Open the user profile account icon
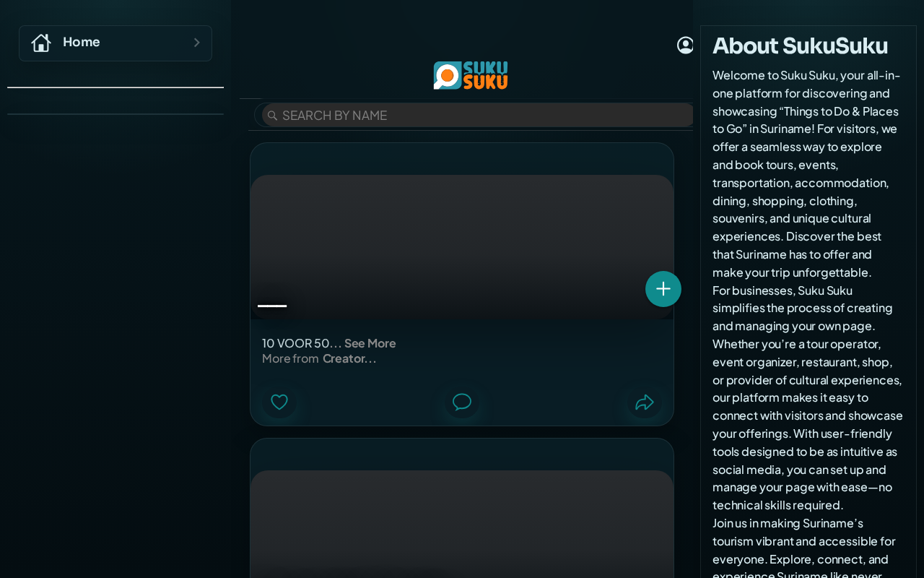924x578 pixels. [685, 45]
